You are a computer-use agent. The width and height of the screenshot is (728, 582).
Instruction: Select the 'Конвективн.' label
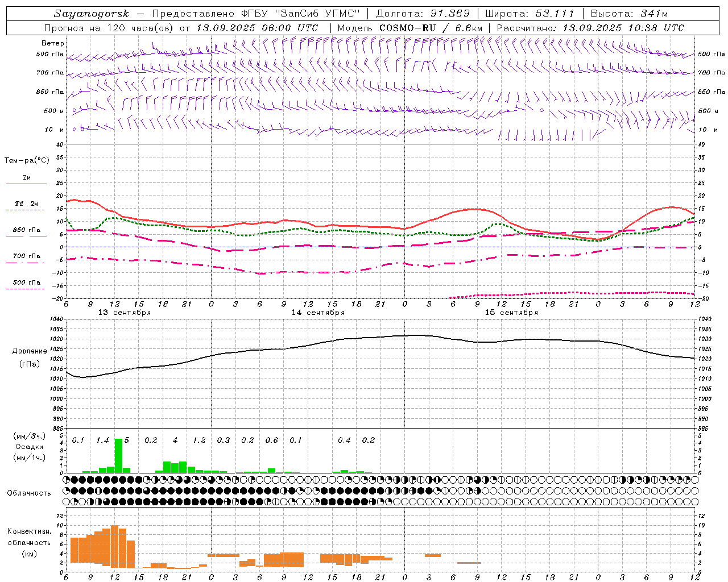[30, 531]
